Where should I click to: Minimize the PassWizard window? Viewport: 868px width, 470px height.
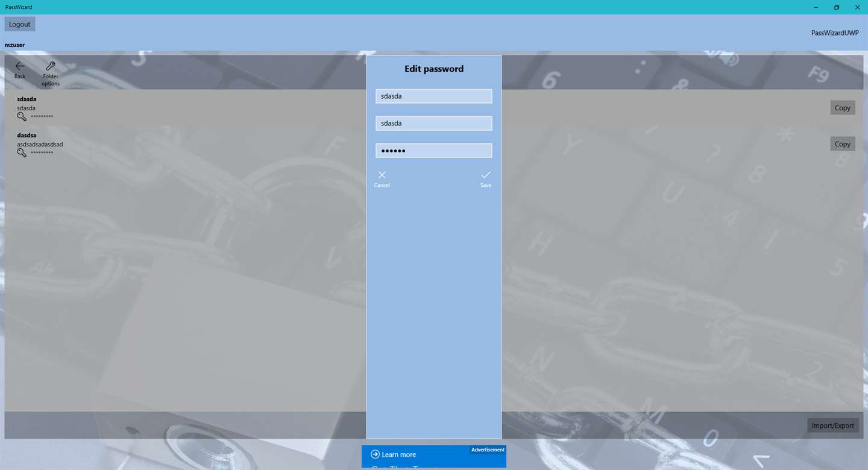(x=816, y=7)
